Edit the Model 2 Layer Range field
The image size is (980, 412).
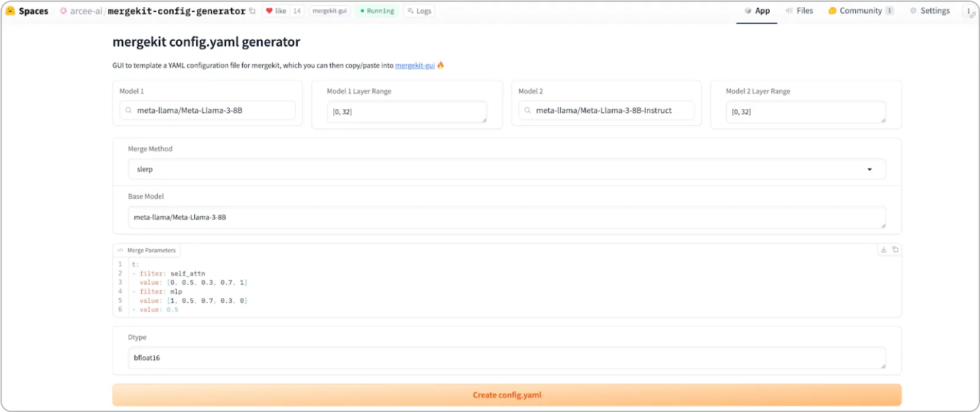point(806,112)
